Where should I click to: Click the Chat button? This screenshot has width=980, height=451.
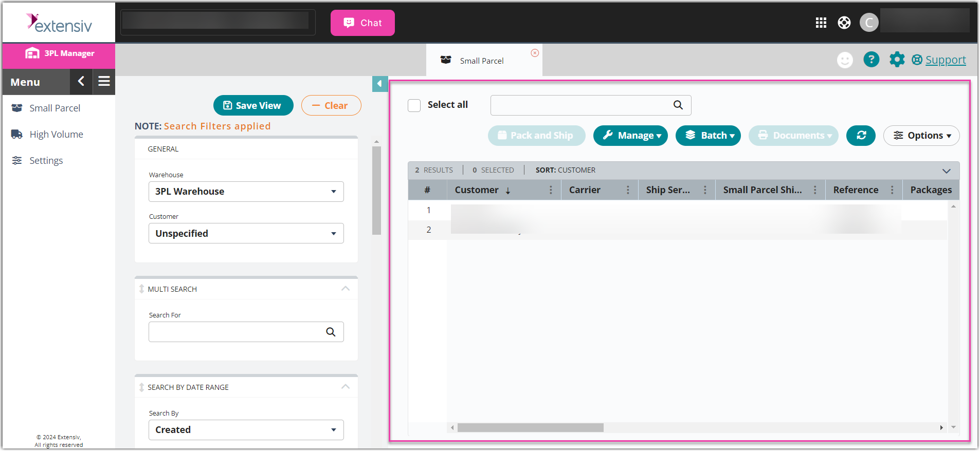tap(362, 23)
